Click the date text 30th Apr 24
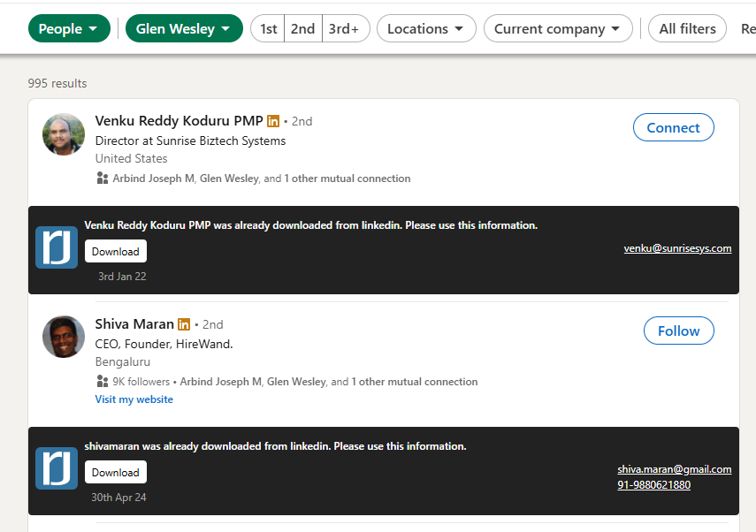 coord(118,498)
